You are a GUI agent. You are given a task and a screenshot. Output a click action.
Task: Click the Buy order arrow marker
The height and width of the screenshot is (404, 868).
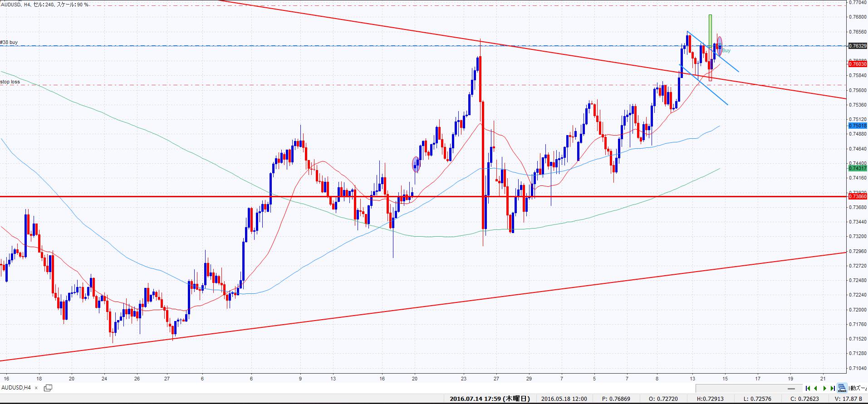[x=726, y=51]
